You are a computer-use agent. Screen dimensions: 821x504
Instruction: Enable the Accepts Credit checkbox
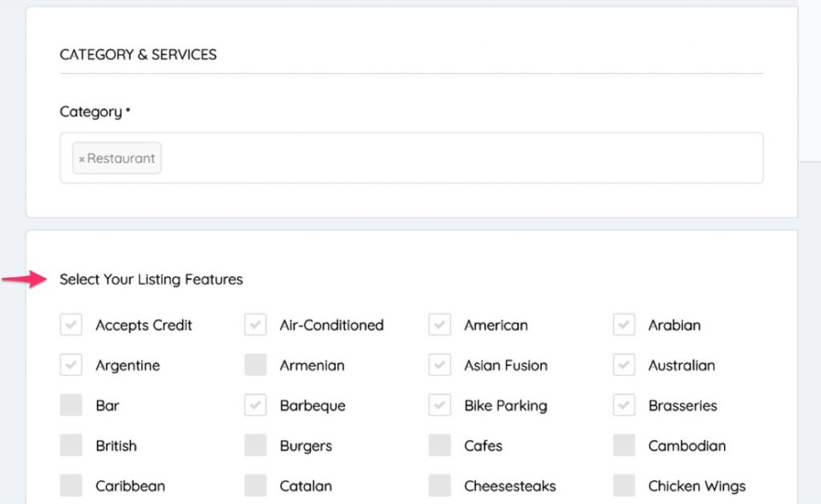pyautogui.click(x=71, y=325)
